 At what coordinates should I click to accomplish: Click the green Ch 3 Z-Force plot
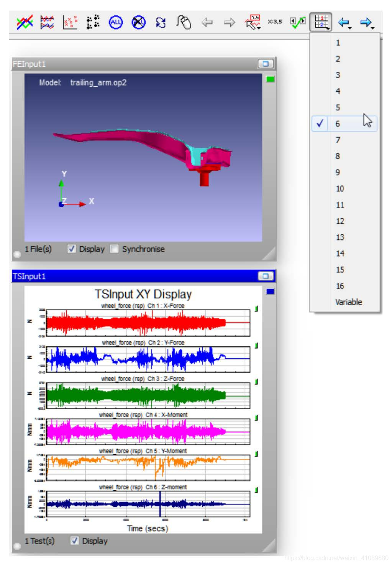tap(148, 395)
